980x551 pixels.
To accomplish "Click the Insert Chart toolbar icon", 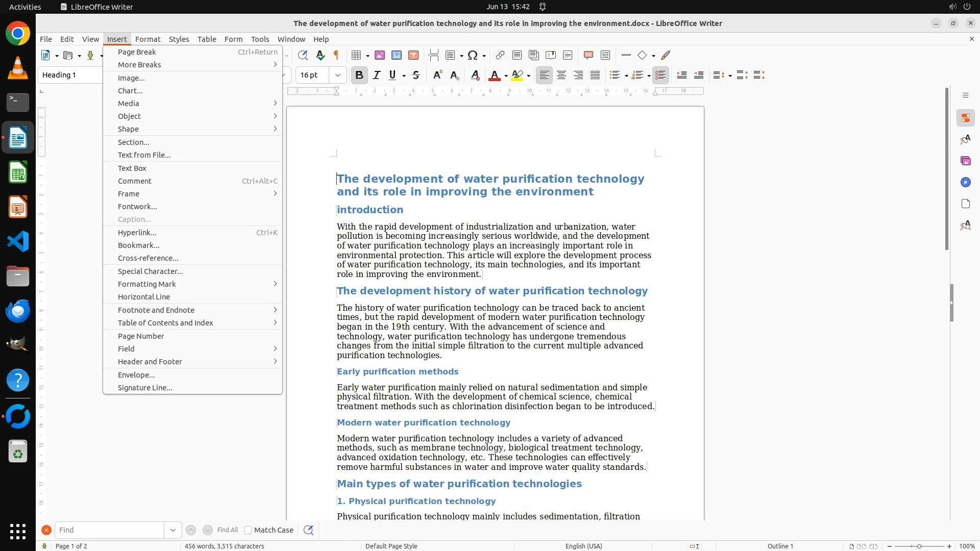I will (x=396, y=55).
